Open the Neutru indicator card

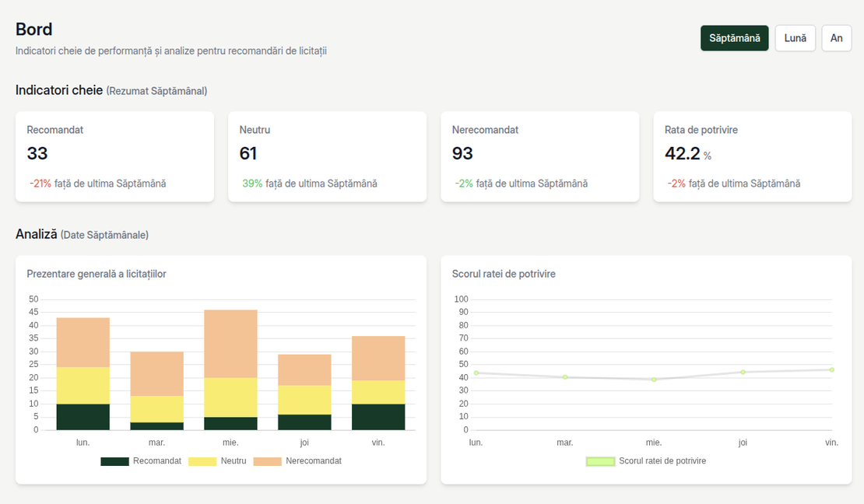tap(327, 156)
